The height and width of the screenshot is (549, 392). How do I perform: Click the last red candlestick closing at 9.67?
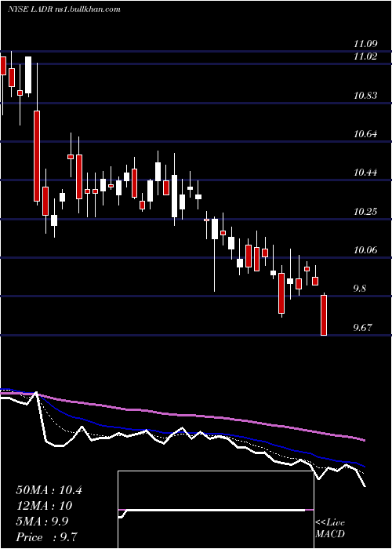[324, 315]
